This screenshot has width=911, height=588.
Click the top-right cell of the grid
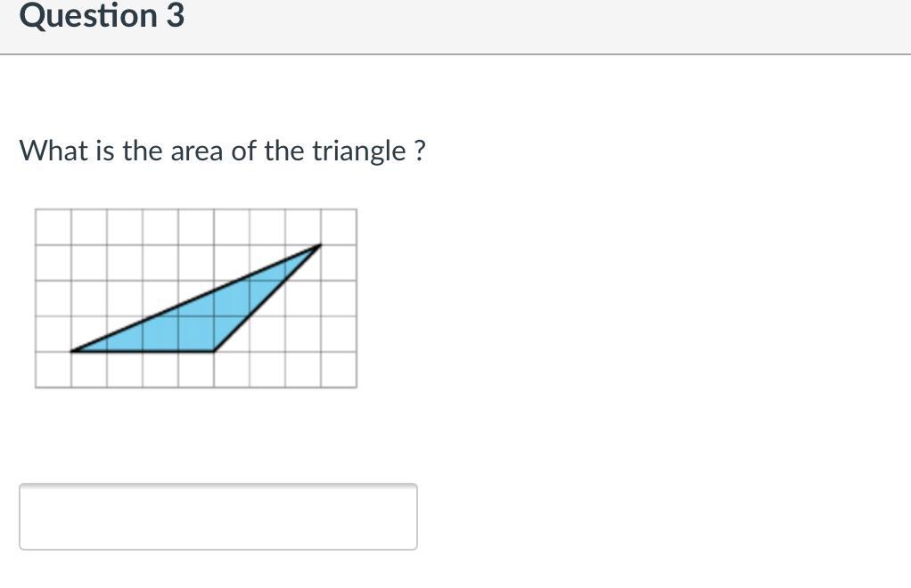pos(339,227)
